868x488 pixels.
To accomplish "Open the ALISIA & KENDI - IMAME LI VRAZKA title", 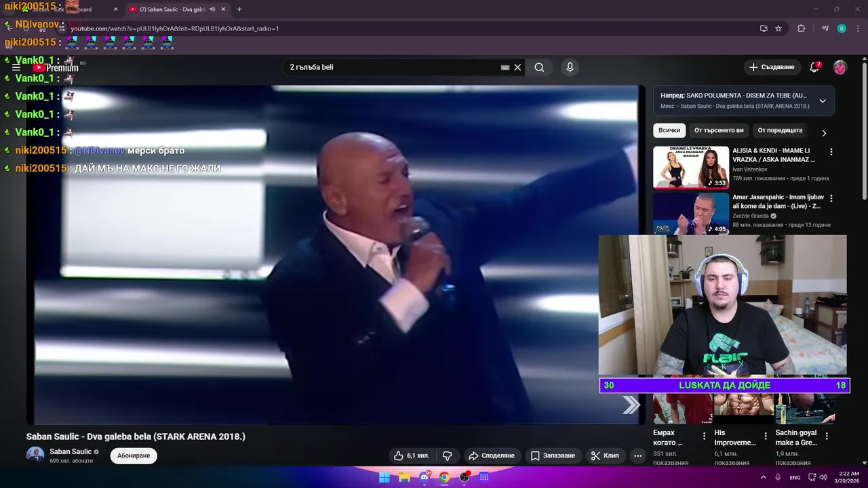I will [774, 155].
